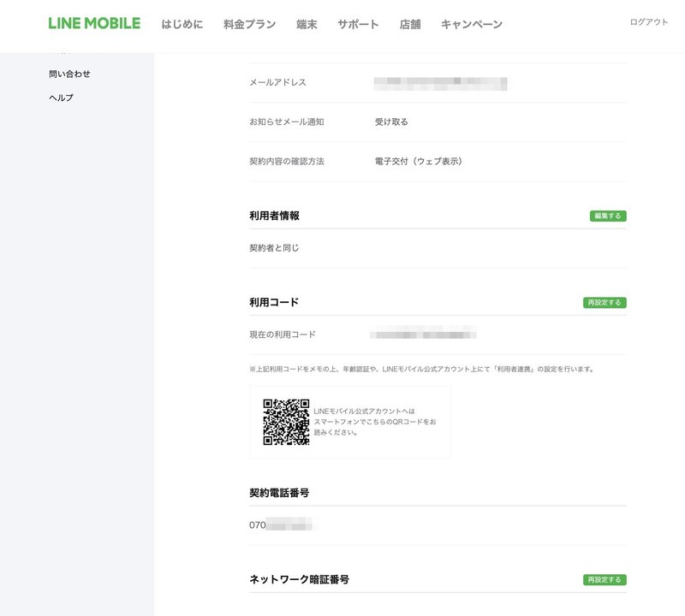Click the メールアドレス label
The image size is (685, 616).
coord(277,82)
